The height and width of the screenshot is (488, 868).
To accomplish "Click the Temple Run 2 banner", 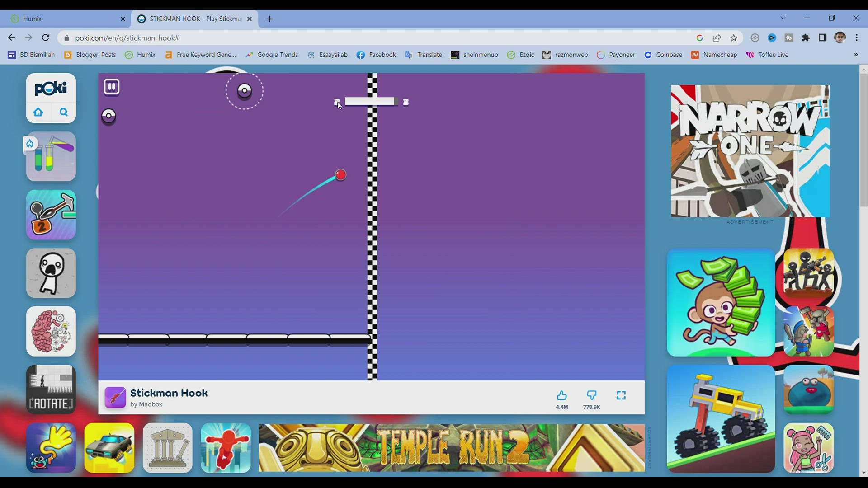I will 452,448.
